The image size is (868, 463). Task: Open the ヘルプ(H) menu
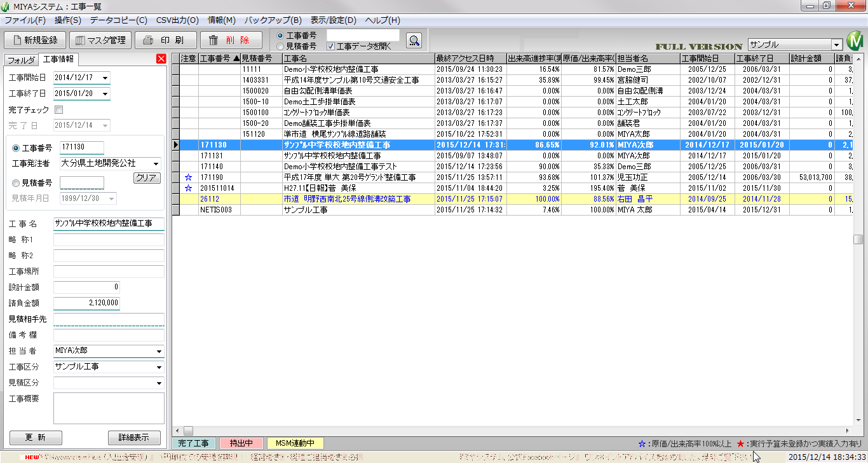coord(383,20)
